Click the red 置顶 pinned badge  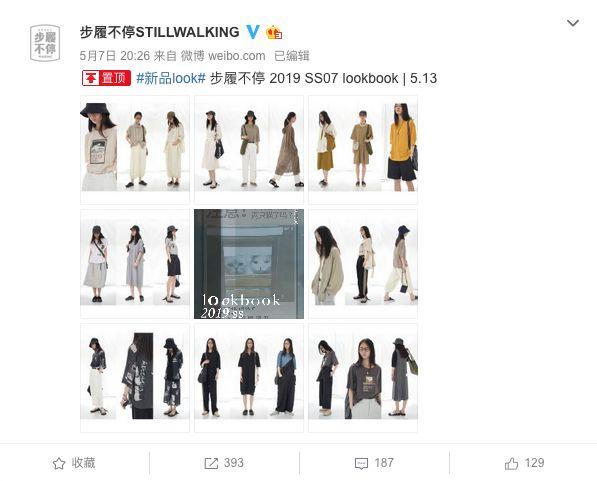click(x=107, y=78)
